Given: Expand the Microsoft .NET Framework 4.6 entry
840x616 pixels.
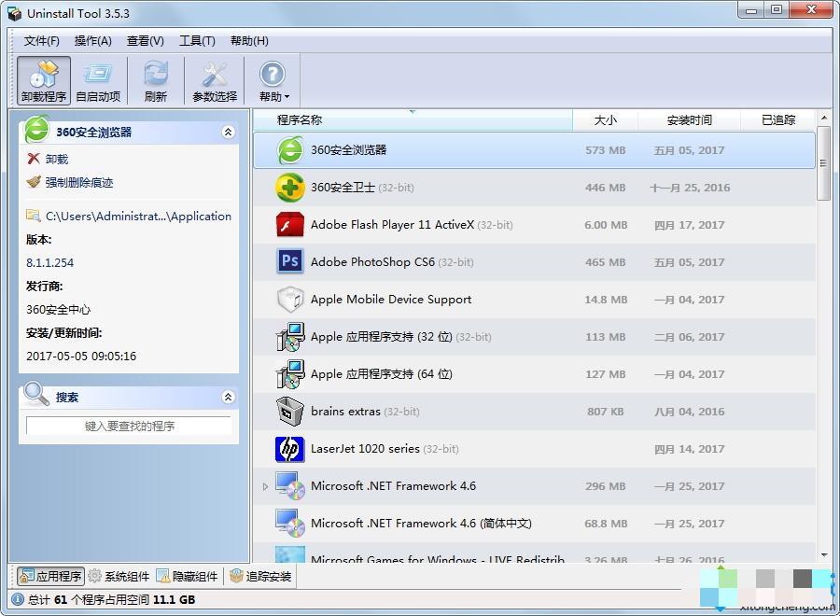Looking at the screenshot, I should tap(265, 486).
